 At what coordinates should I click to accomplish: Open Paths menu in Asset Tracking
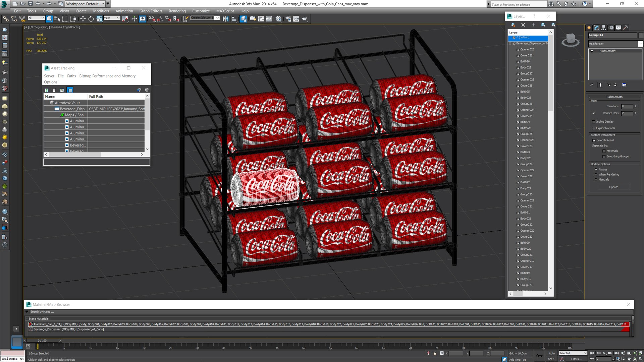(71, 76)
